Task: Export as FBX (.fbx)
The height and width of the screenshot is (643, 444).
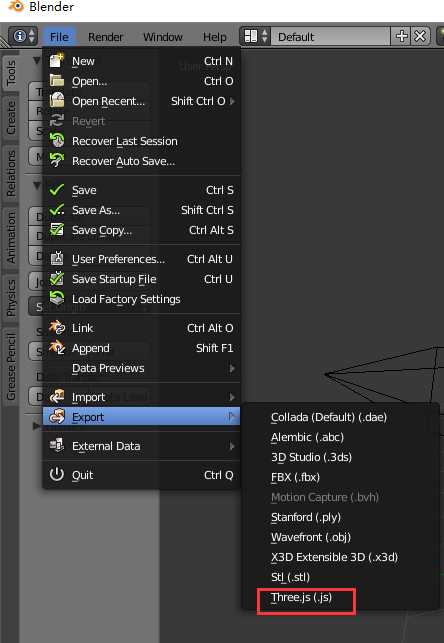Action: [295, 477]
